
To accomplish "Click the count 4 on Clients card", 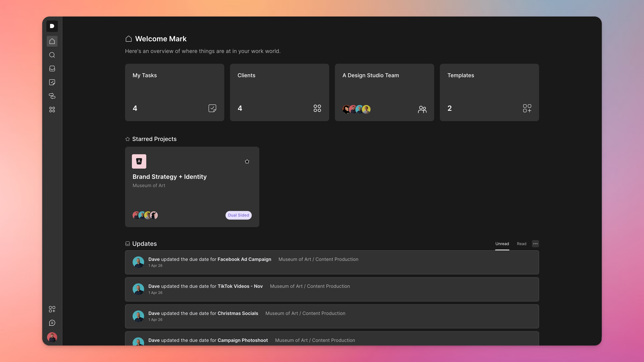I will tap(240, 108).
